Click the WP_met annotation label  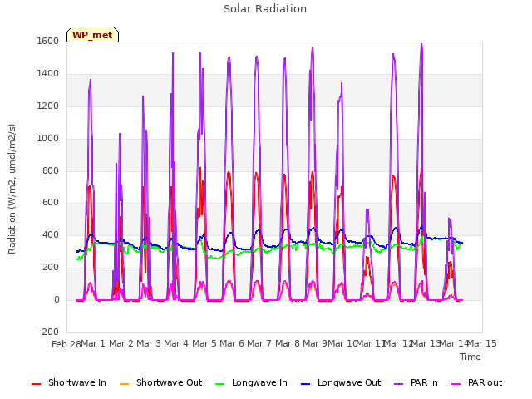pos(92,35)
